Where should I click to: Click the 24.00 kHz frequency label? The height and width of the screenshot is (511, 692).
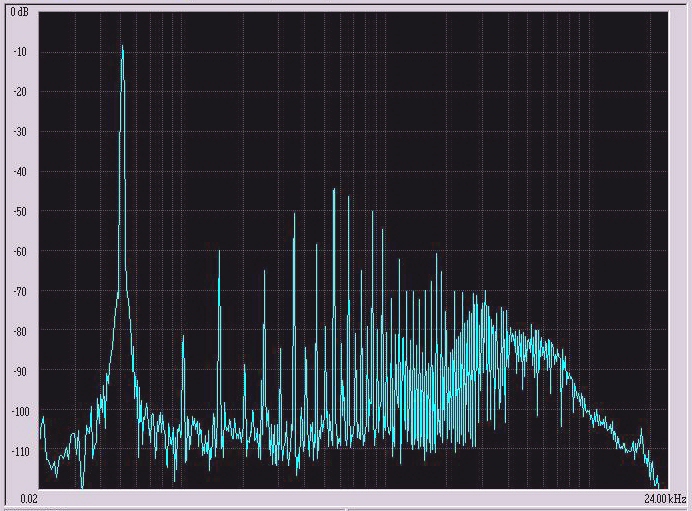[x=665, y=499]
